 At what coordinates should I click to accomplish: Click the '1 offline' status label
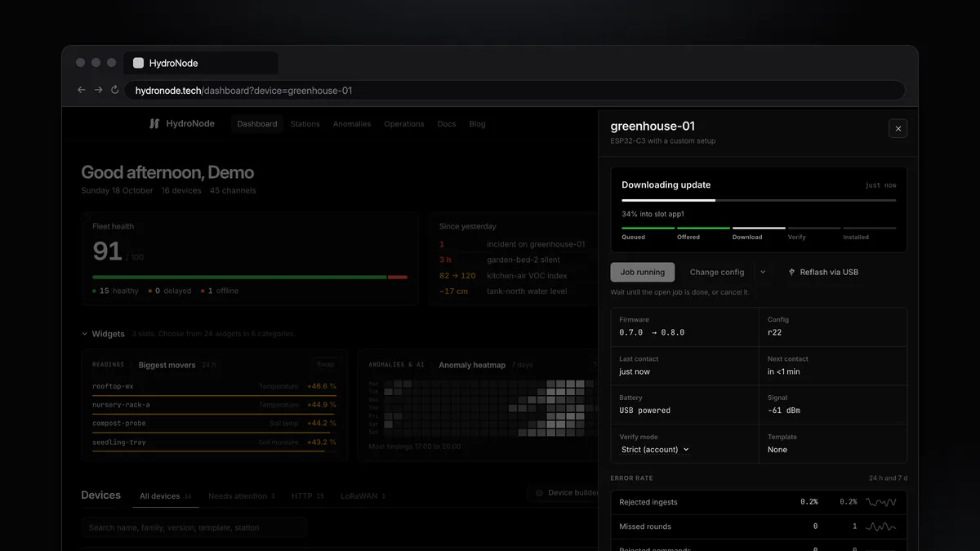[x=220, y=291]
